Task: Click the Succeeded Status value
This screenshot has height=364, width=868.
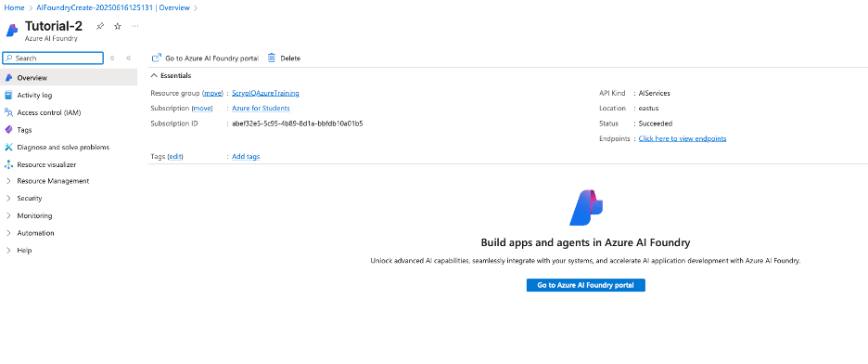Action: point(656,123)
